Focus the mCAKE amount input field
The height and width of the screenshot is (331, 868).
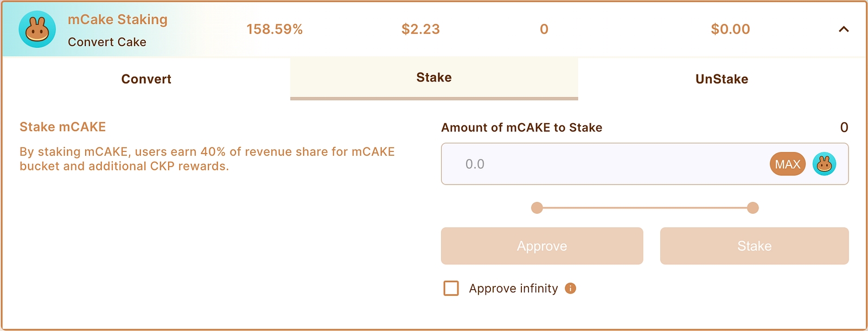coord(602,164)
